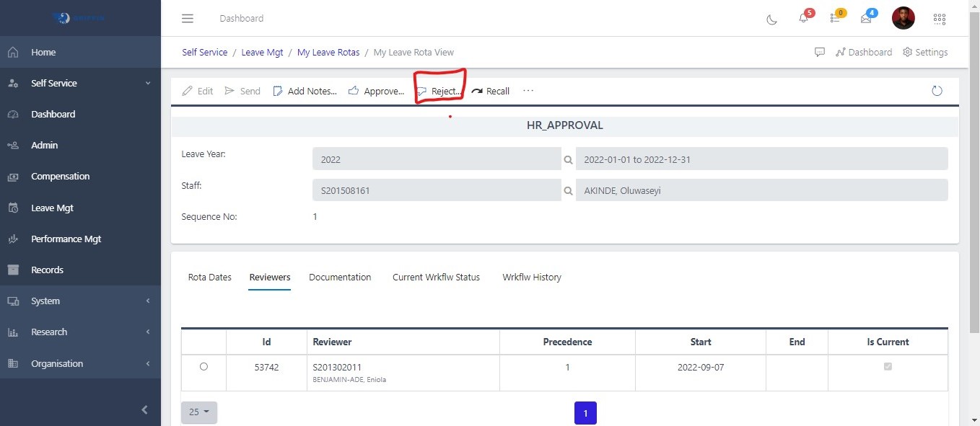Open the notifications bell icon
The height and width of the screenshot is (426, 980).
pos(803,19)
